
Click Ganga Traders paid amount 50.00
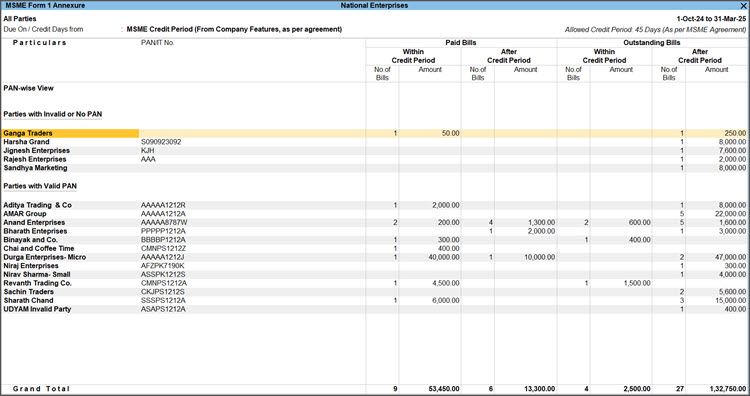pyautogui.click(x=451, y=133)
